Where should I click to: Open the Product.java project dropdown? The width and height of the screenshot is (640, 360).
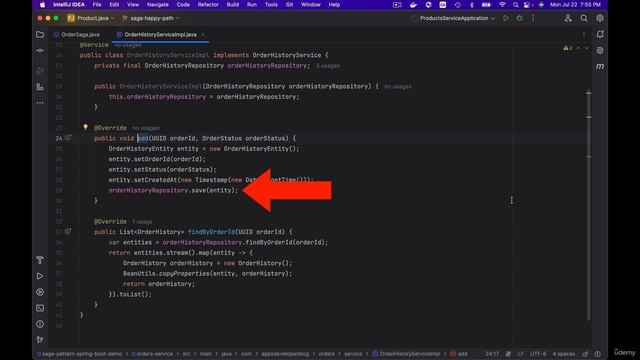[x=91, y=18]
